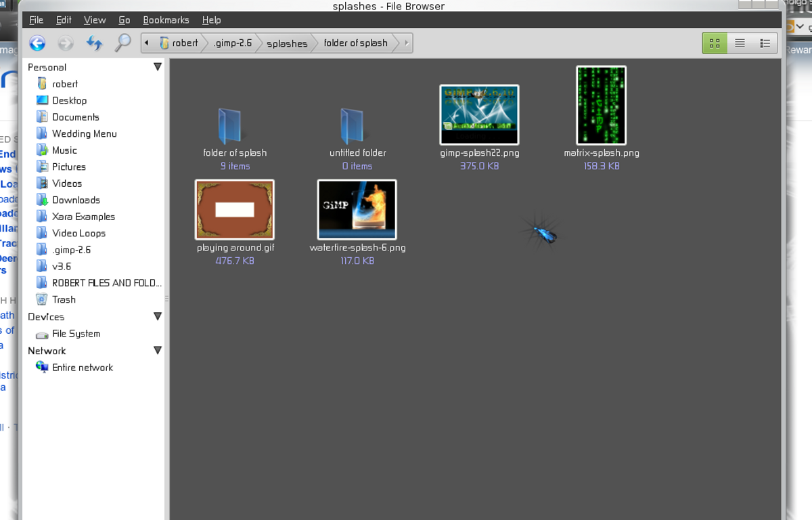Click the 'Personal' sidebar heading text
Image resolution: width=812 pixels, height=520 pixels.
tap(47, 67)
